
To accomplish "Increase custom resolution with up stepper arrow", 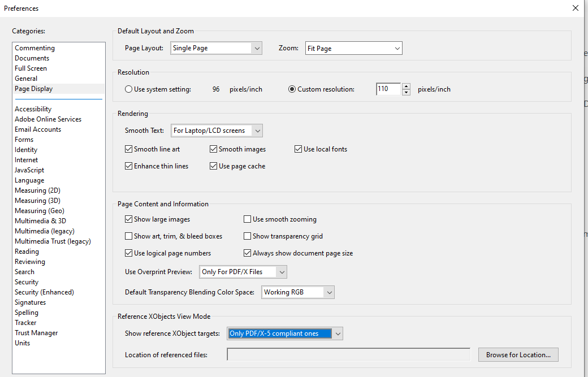I will pos(406,86).
